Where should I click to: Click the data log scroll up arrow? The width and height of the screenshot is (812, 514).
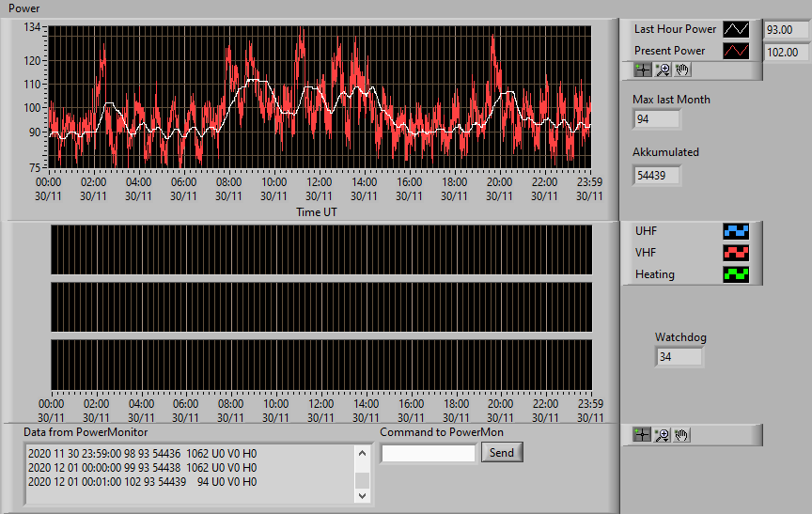[363, 453]
